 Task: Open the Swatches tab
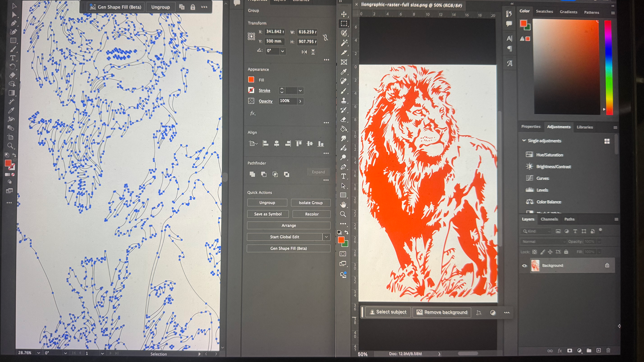tap(544, 12)
